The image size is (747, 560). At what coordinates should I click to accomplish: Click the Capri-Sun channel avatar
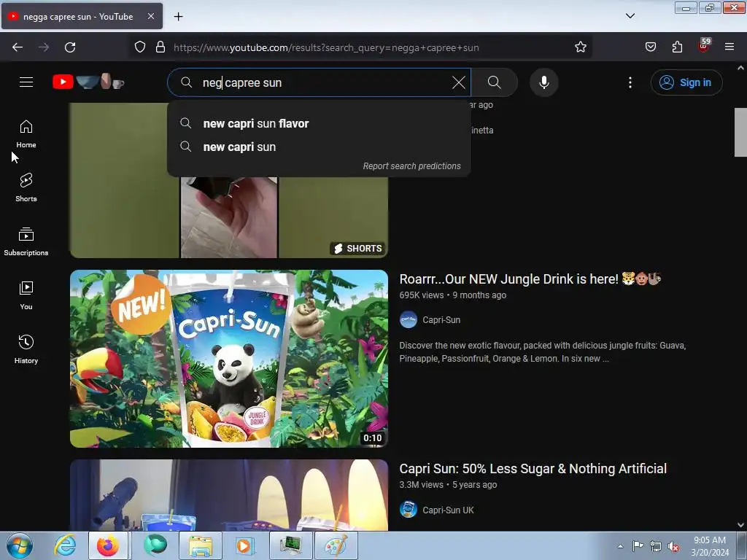point(409,319)
